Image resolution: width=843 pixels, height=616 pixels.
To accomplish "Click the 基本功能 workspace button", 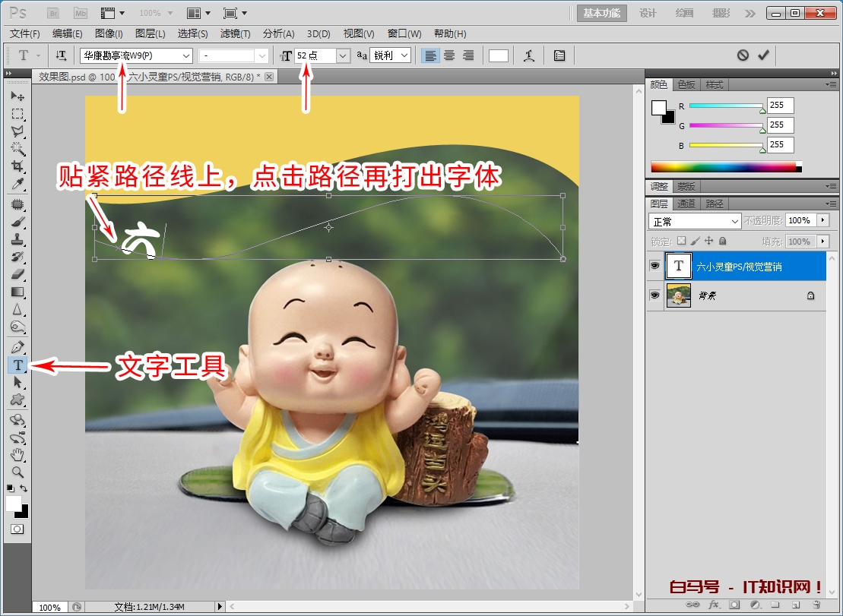I will click(601, 13).
